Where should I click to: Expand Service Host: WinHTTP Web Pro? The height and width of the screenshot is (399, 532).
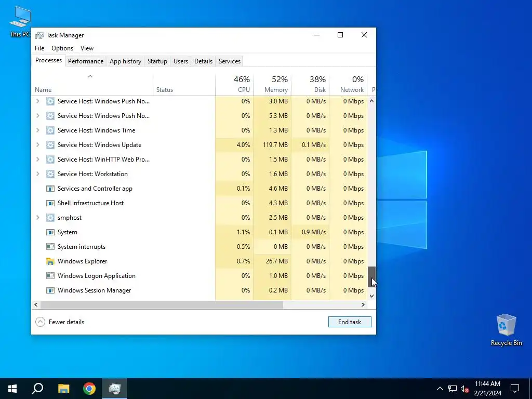pos(37,159)
